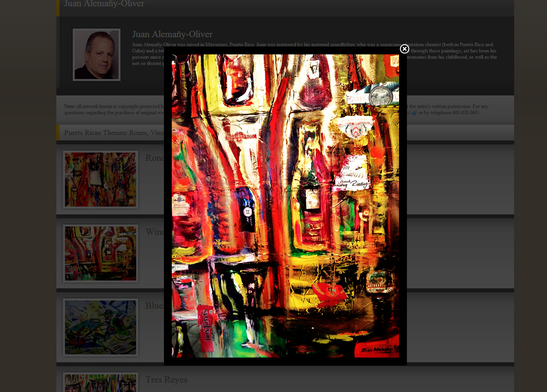Click the artist portrait photo
The height and width of the screenshot is (392, 547).
click(97, 55)
